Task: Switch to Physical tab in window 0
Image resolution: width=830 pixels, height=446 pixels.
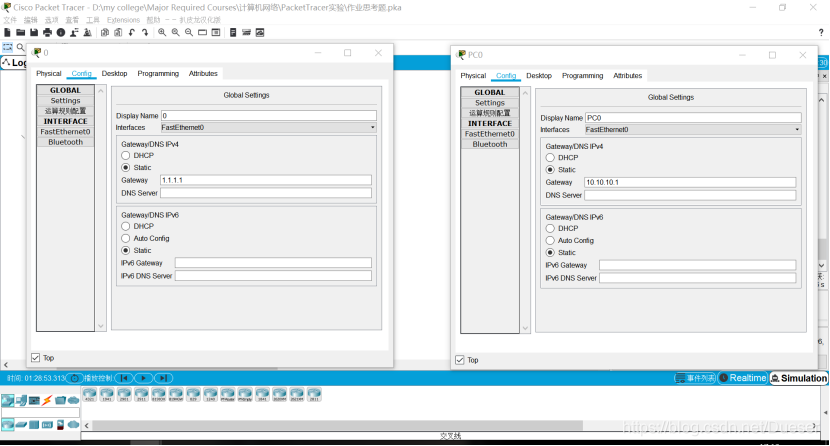Action: click(x=49, y=74)
